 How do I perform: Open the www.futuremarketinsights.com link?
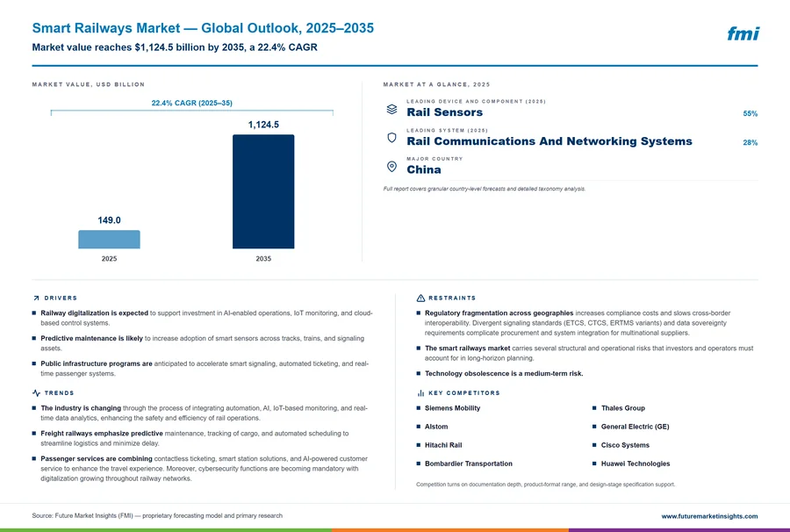(x=709, y=516)
